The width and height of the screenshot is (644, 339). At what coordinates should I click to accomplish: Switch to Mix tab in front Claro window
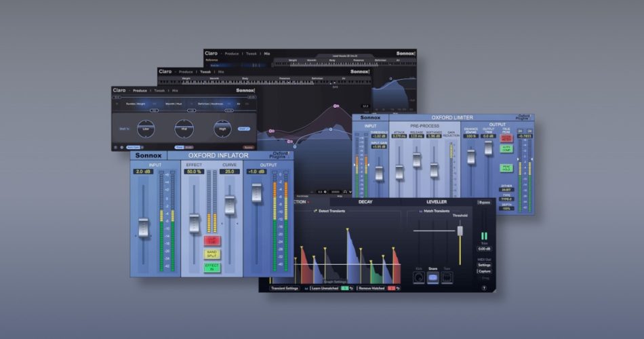(x=175, y=90)
